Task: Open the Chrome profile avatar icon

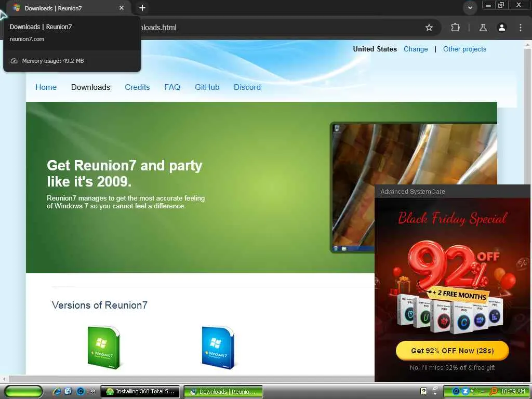Action: (x=502, y=28)
